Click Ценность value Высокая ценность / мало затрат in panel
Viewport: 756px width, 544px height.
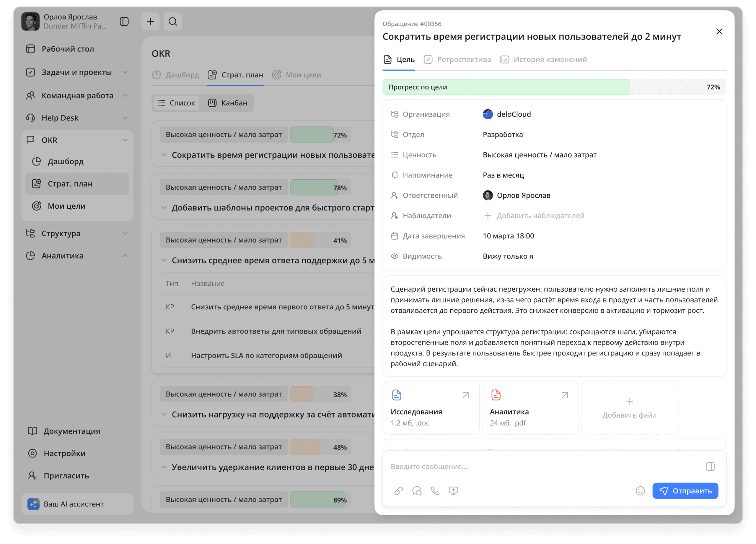click(x=540, y=155)
